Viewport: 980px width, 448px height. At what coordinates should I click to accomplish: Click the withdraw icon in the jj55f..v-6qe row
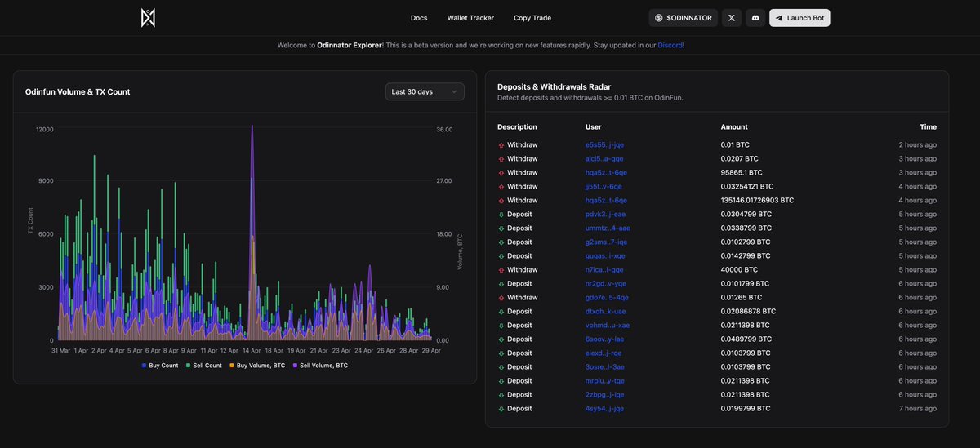[x=501, y=187]
